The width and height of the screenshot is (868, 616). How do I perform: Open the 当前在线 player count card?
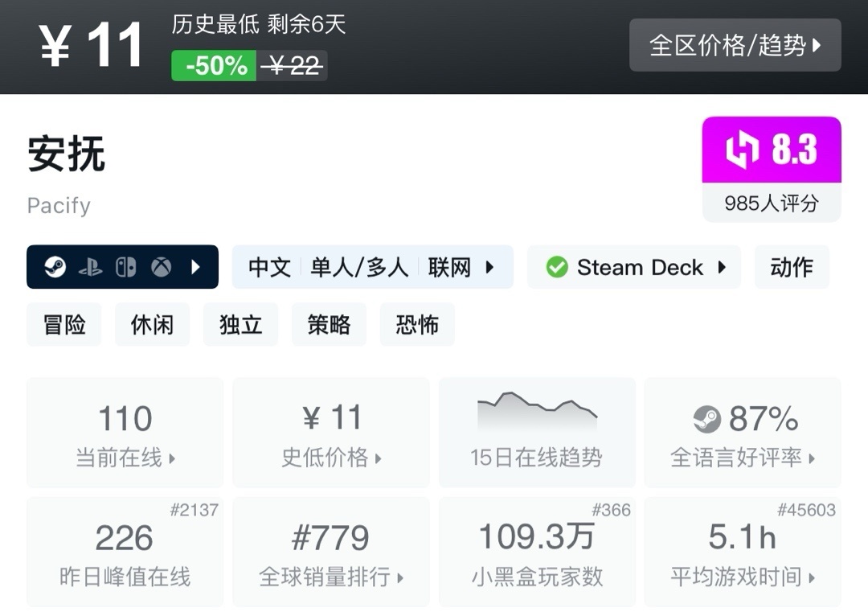click(125, 433)
